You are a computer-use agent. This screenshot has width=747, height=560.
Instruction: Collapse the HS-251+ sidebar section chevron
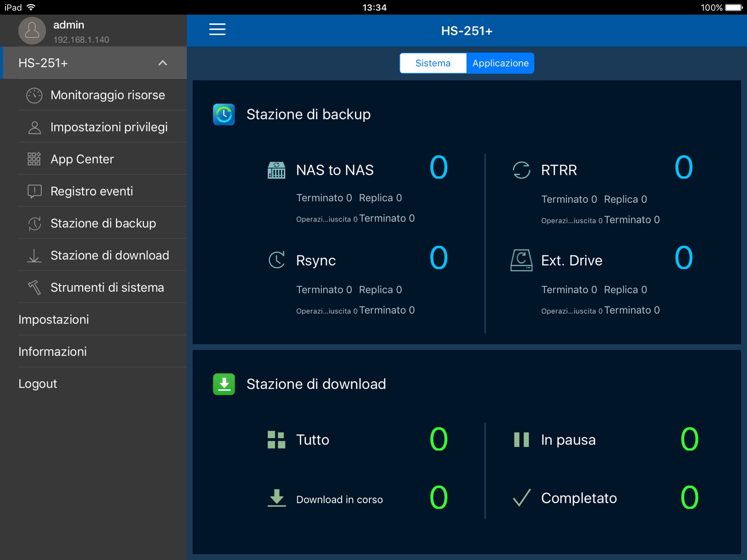click(162, 63)
